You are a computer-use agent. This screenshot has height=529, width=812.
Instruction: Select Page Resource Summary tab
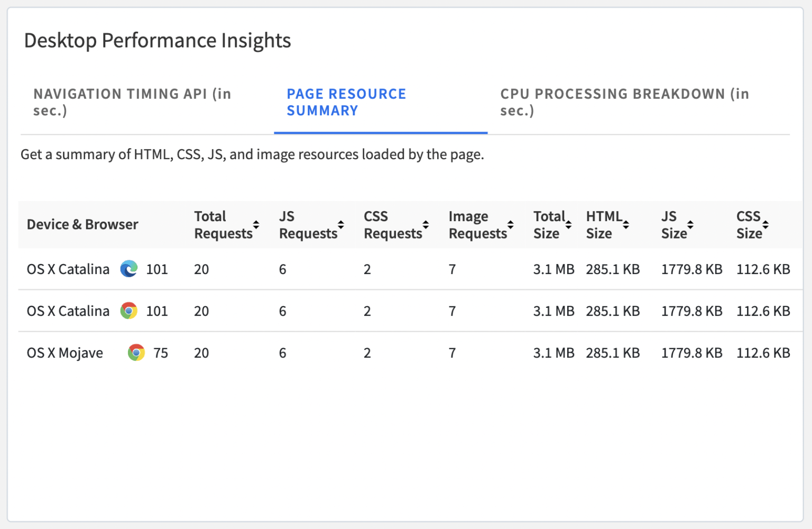pos(346,102)
